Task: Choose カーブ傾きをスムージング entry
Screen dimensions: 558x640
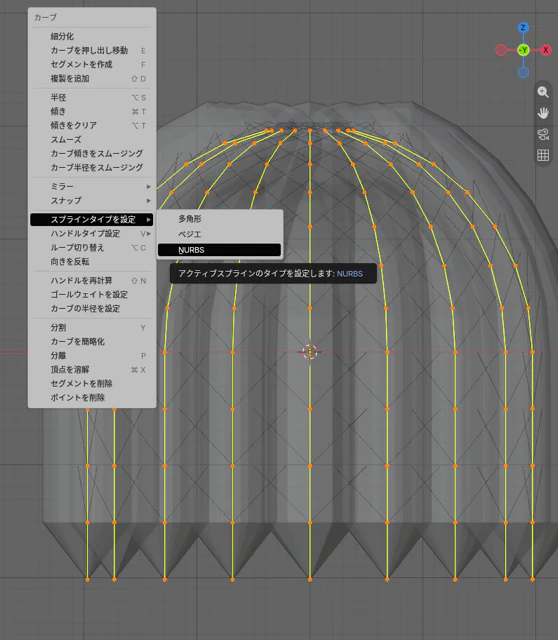Action: (92, 153)
